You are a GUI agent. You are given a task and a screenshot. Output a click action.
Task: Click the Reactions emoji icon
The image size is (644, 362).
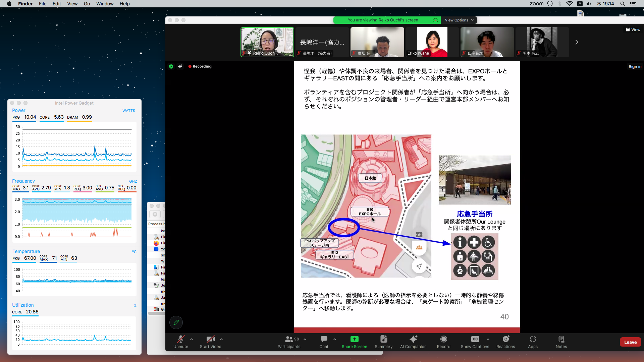click(505, 339)
